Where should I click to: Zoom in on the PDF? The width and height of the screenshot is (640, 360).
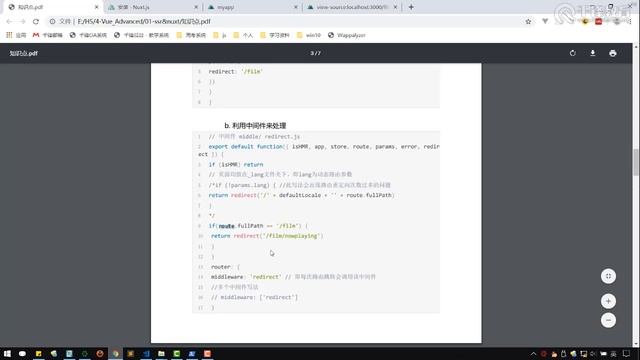click(608, 301)
